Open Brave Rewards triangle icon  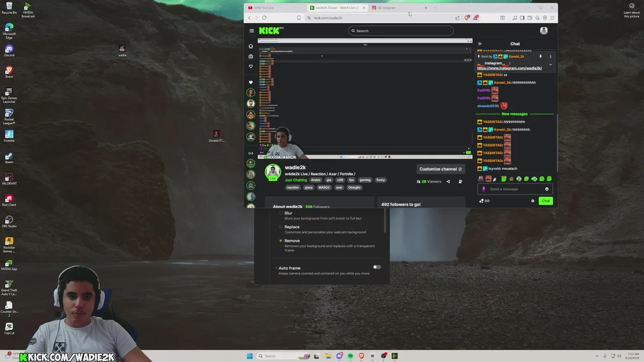[x=475, y=18]
